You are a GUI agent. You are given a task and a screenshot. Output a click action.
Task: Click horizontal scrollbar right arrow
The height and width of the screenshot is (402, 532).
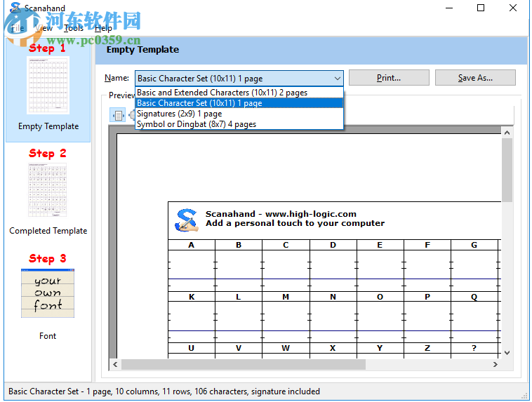(x=496, y=364)
